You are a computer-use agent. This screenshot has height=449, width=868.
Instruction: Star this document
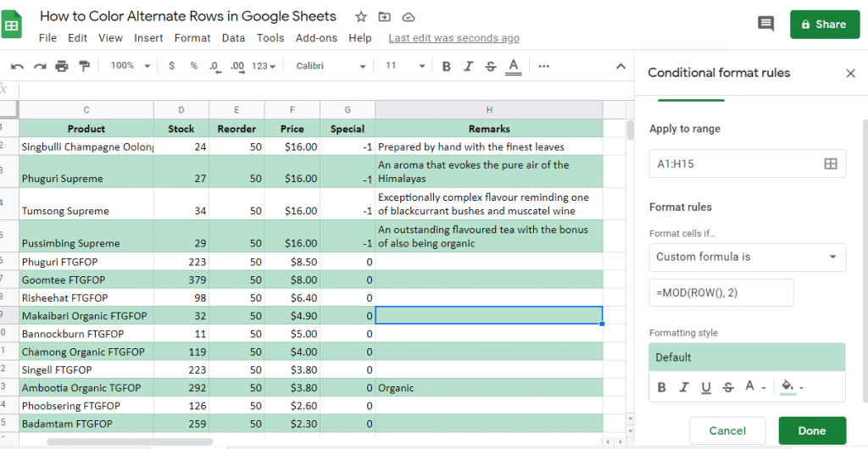(361, 17)
